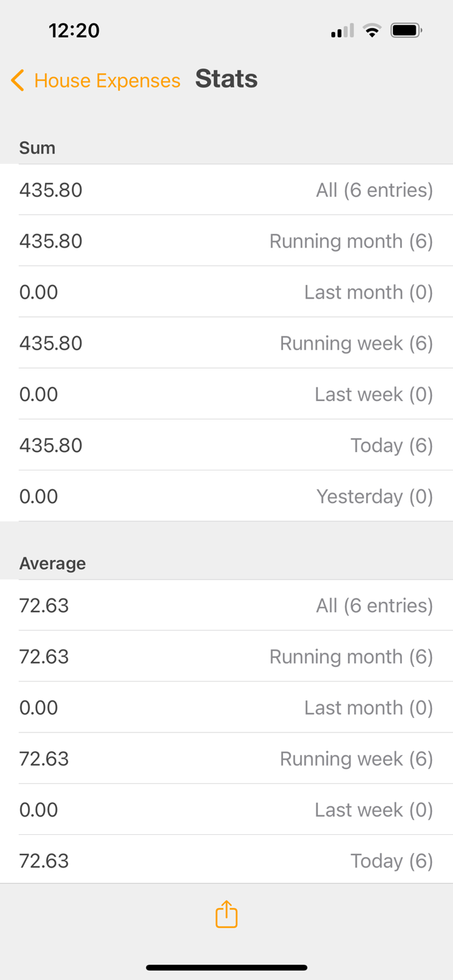Select the Sum All (6 entries) row

point(226,189)
